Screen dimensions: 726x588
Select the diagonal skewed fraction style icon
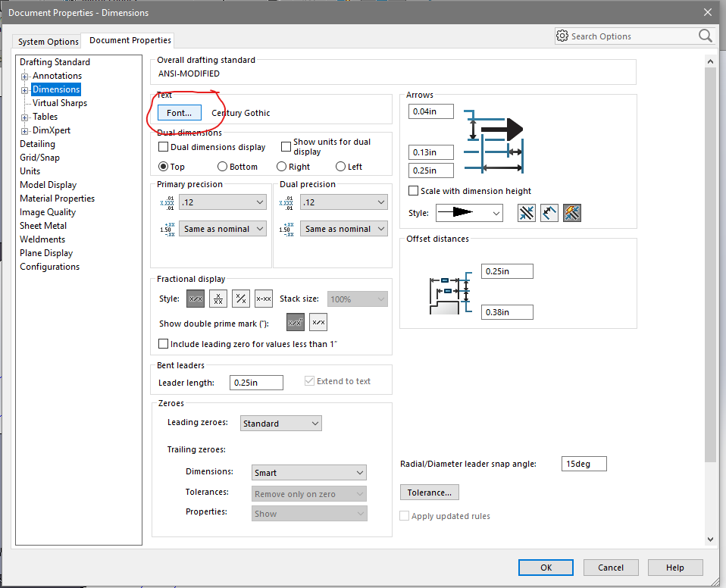(x=241, y=299)
